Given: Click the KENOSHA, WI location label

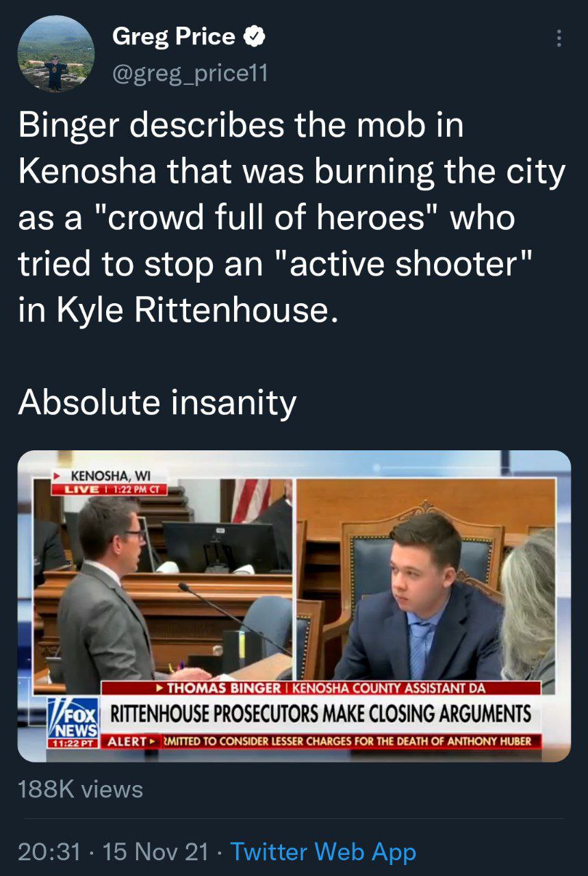Looking at the screenshot, I should point(110,476).
